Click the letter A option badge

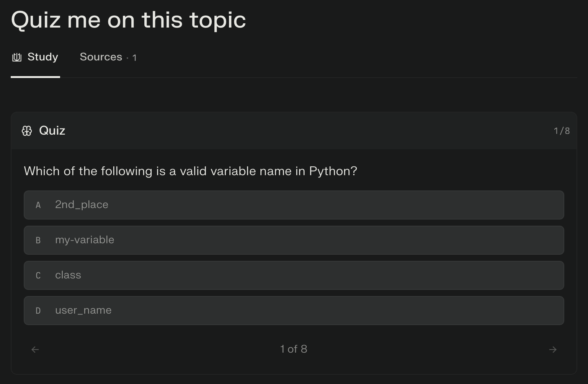pyautogui.click(x=38, y=205)
